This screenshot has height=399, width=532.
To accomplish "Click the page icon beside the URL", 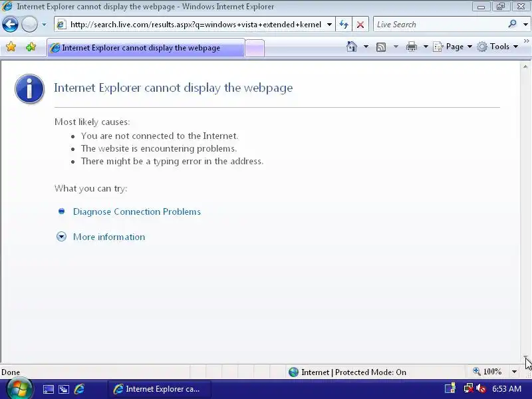I will click(61, 25).
